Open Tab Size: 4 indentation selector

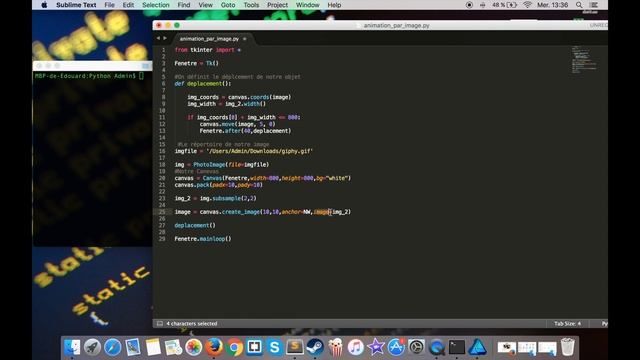(x=567, y=324)
